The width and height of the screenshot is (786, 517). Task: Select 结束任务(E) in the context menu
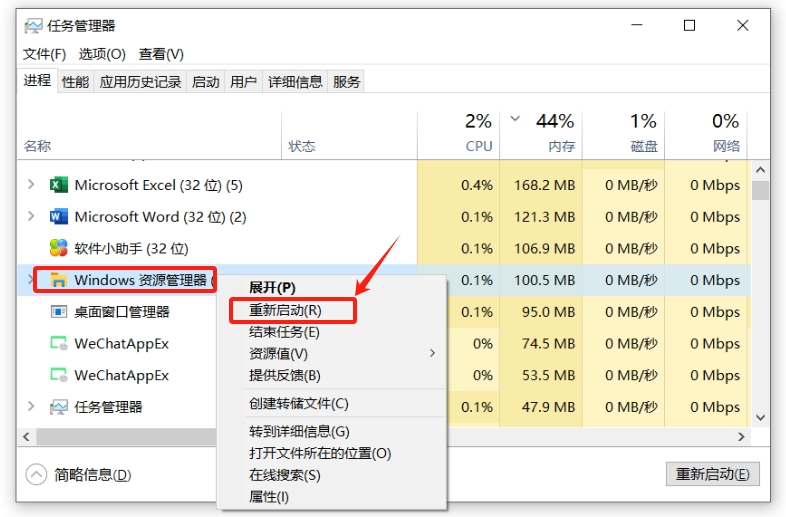(284, 332)
